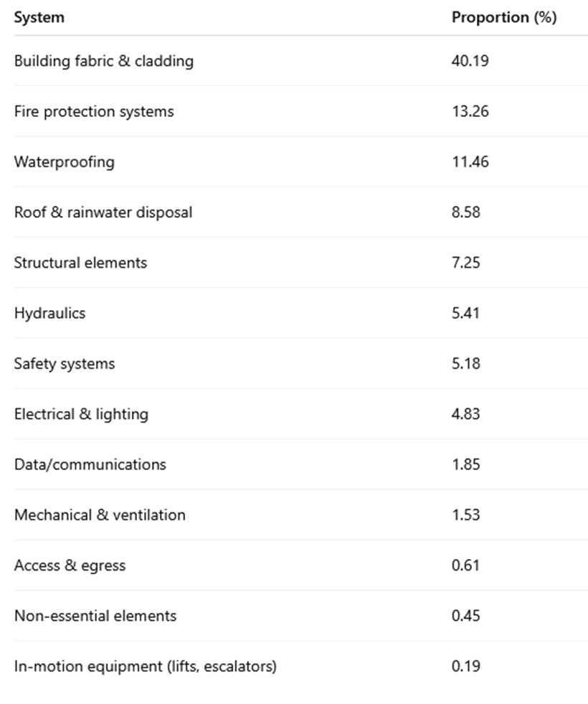
Task: Click In-motion equipment (lifts, escalators) label
Action: pyautogui.click(x=146, y=666)
